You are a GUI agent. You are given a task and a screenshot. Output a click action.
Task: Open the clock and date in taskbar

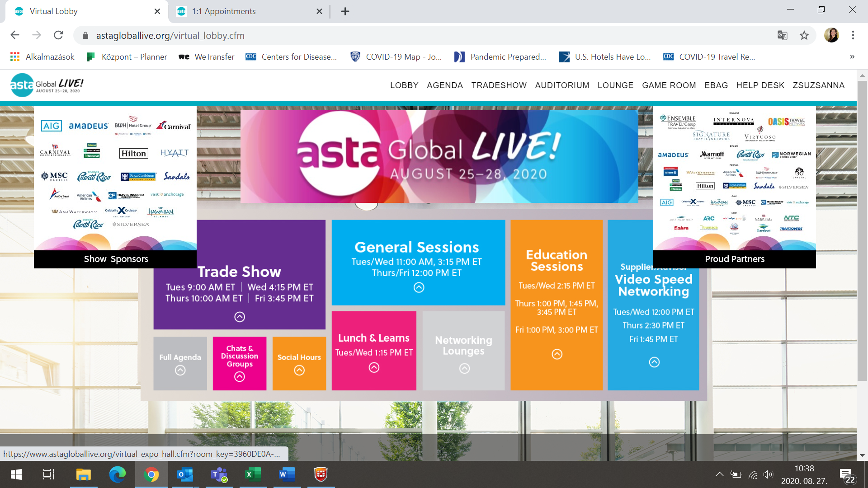(804, 475)
